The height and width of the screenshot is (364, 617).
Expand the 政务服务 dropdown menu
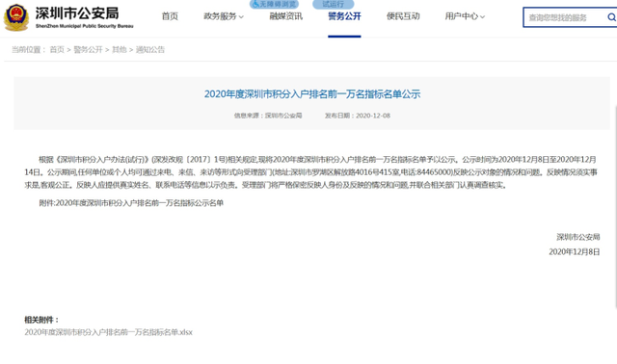[224, 16]
